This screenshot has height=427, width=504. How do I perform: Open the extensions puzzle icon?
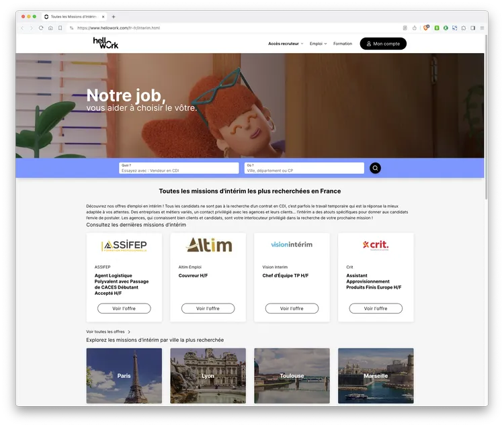tap(464, 28)
